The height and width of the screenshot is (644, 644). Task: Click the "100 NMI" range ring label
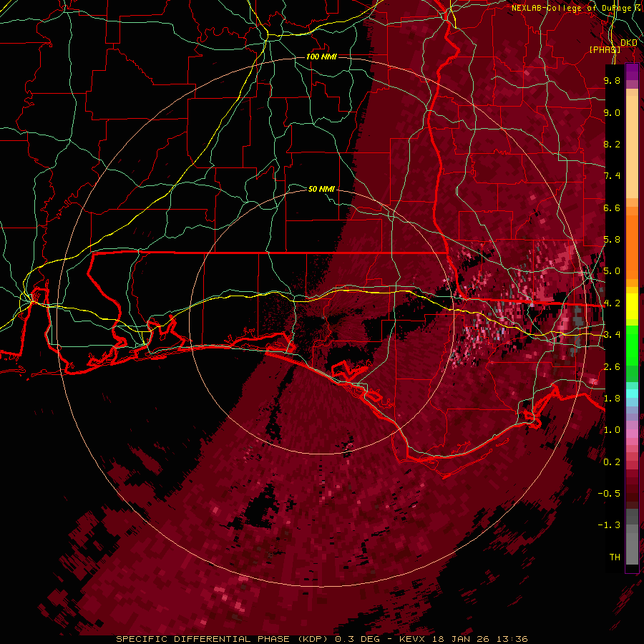click(321, 57)
